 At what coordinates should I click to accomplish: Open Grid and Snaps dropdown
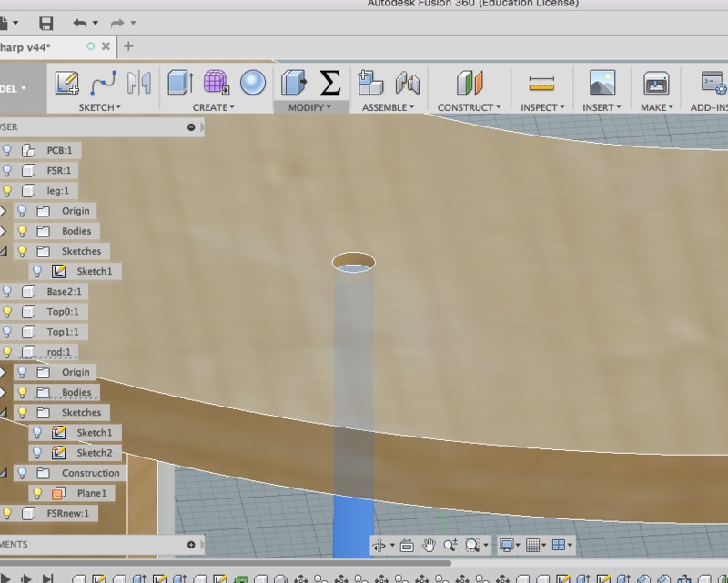coord(536,546)
